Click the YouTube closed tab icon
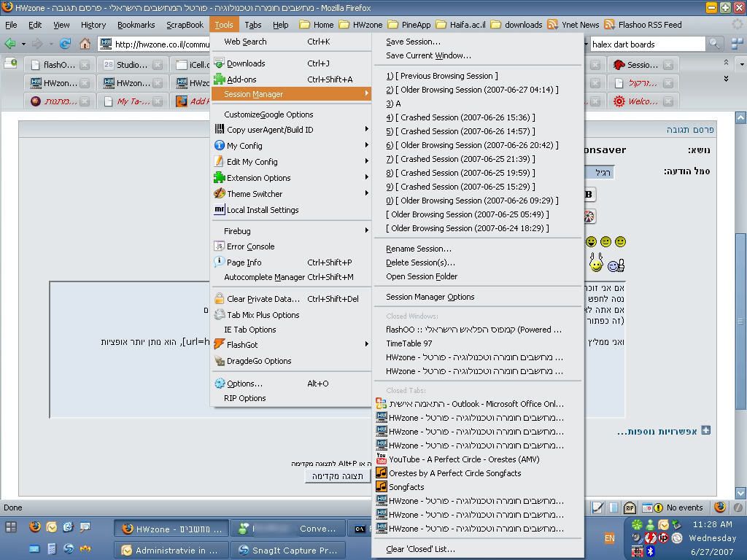This screenshot has width=747, height=560. click(381, 459)
